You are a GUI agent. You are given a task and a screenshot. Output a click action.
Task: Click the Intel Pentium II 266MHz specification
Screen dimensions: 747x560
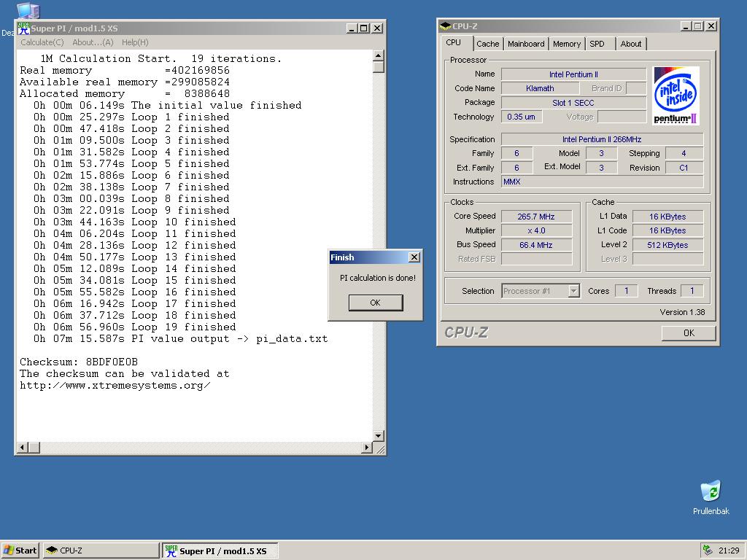tap(602, 139)
